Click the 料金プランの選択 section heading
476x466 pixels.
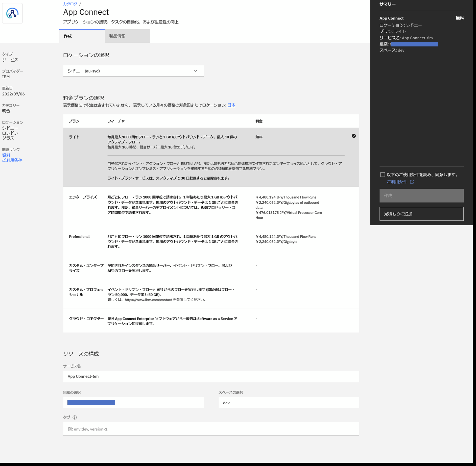tap(83, 98)
